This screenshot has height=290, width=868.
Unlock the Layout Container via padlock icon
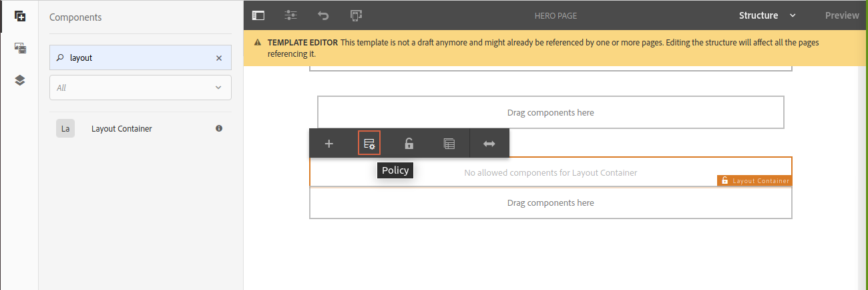pyautogui.click(x=409, y=144)
